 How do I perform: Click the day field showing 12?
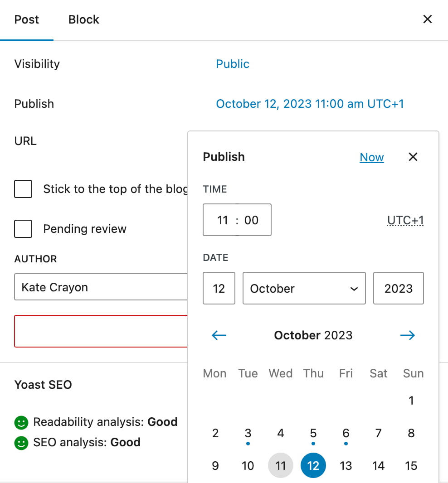(x=219, y=288)
